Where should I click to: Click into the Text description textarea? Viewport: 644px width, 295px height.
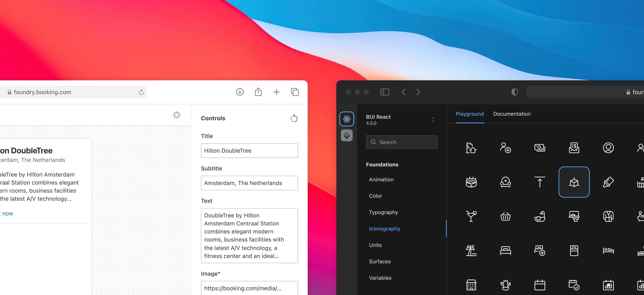pyautogui.click(x=249, y=235)
